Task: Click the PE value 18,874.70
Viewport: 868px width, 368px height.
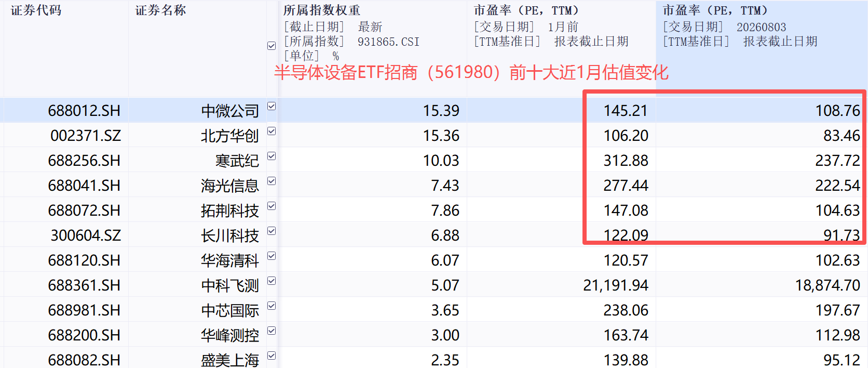Action: click(x=828, y=285)
